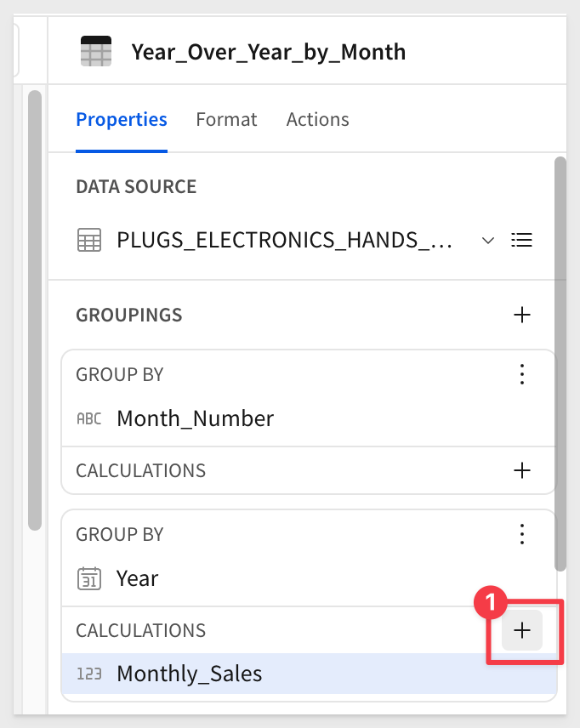Add a new grouping with plus icon
Viewport: 580px width, 728px height.
point(522,315)
